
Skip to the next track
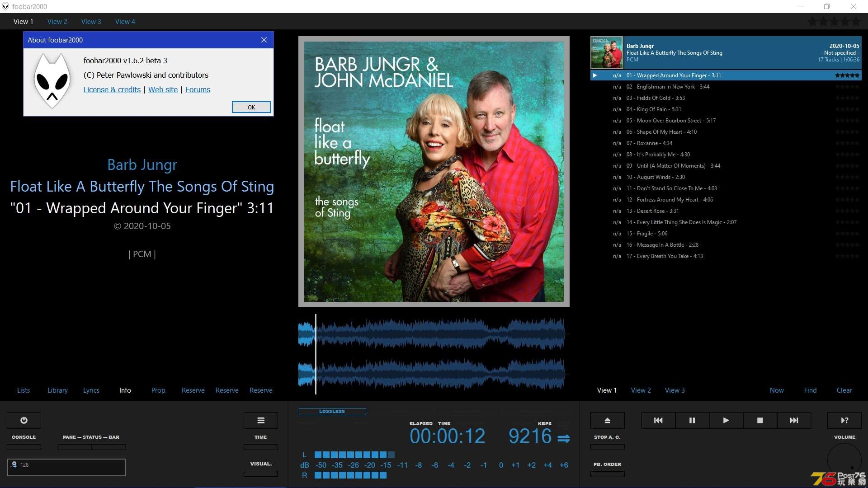pos(794,420)
